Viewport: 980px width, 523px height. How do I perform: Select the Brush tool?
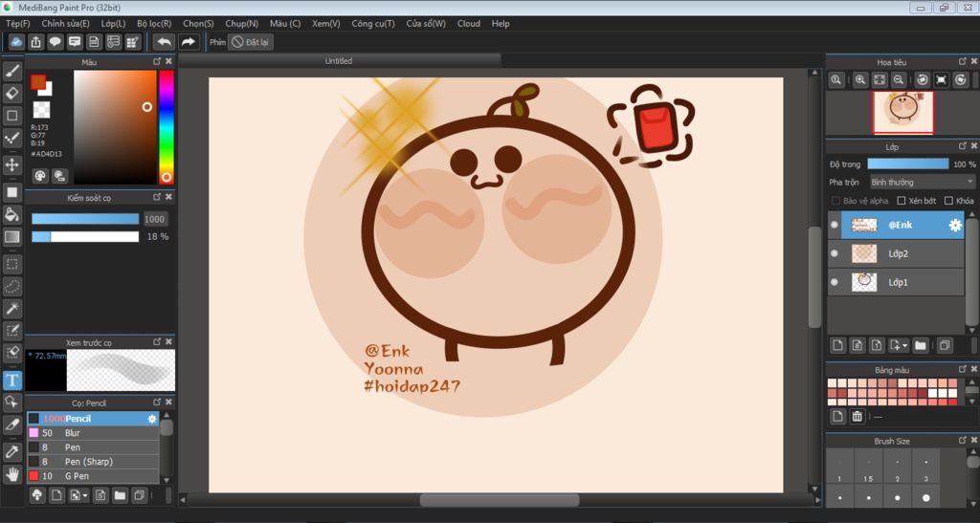[x=11, y=71]
